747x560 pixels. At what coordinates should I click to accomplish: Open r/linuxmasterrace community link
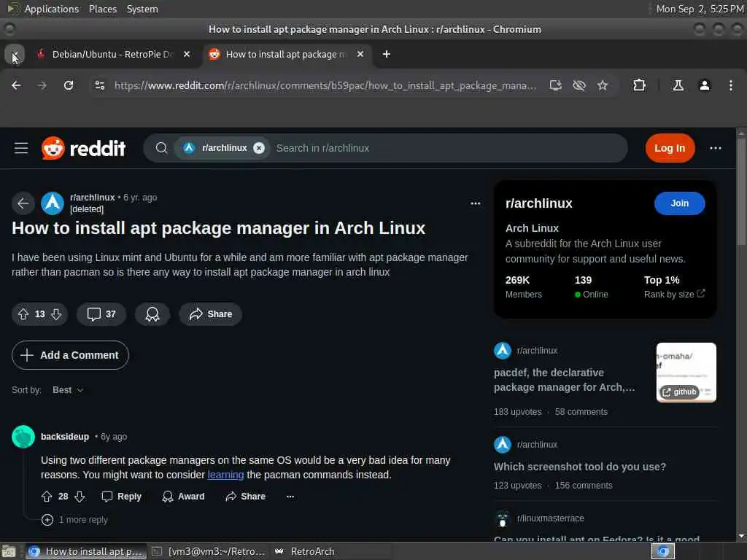pyautogui.click(x=550, y=518)
